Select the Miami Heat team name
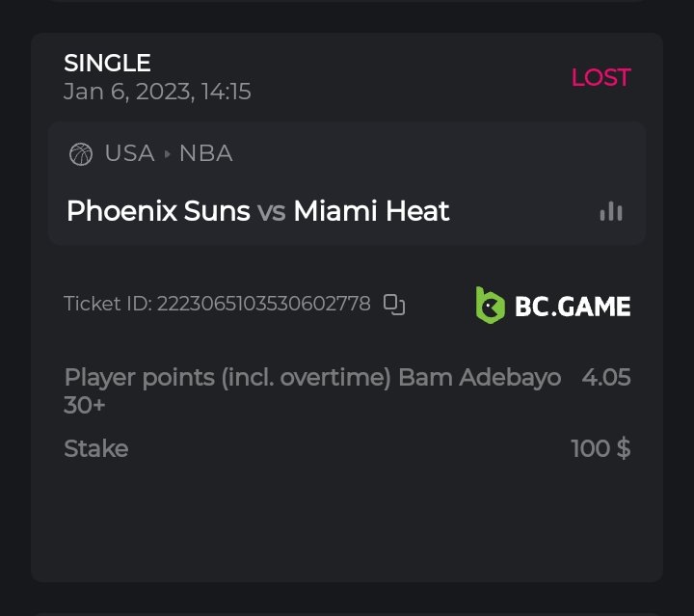This screenshot has width=694, height=616. [371, 211]
